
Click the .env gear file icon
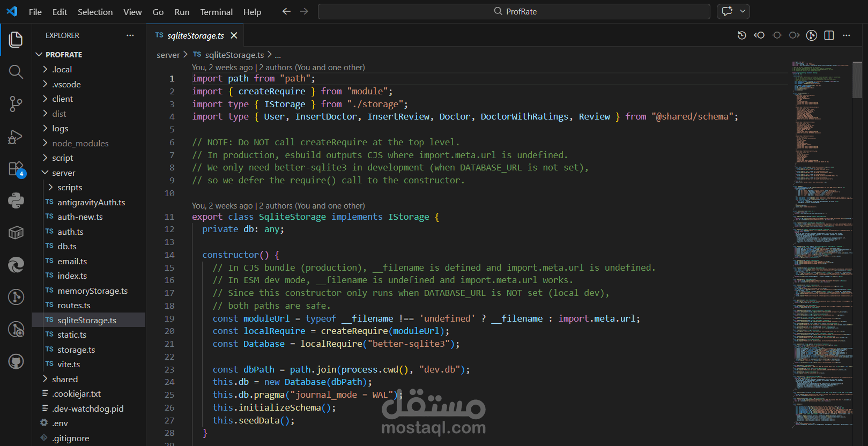44,423
